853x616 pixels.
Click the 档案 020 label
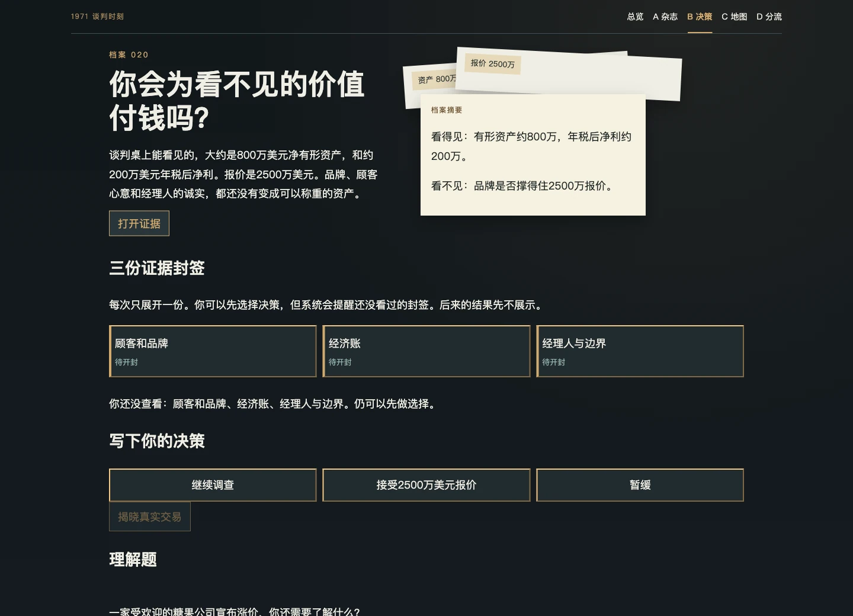pyautogui.click(x=129, y=54)
